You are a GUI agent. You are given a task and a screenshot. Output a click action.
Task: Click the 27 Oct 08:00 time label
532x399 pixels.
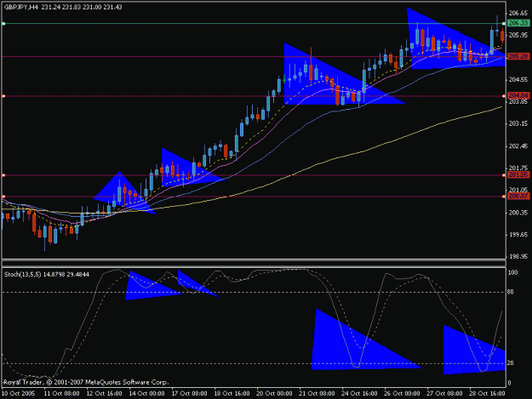[444, 393]
